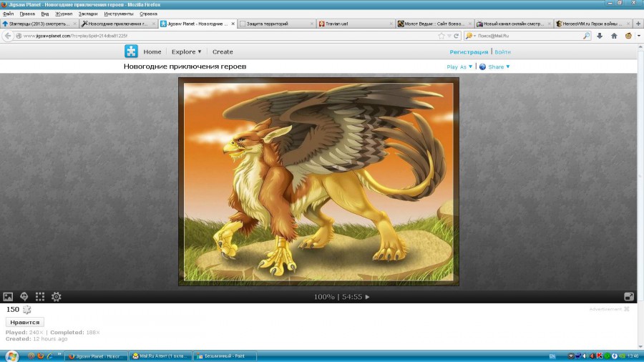This screenshot has width=644, height=362.
Task: Go to the browser home page icon
Action: pos(614,36)
